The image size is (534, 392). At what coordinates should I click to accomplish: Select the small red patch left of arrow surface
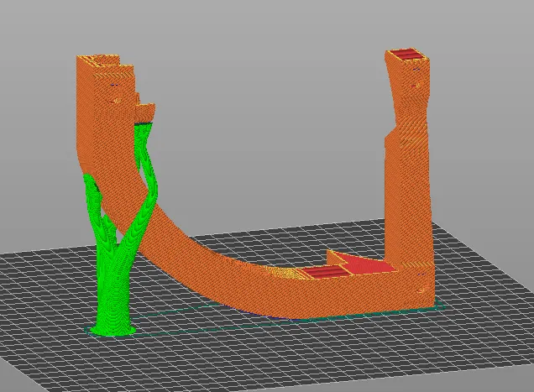[x=318, y=274]
